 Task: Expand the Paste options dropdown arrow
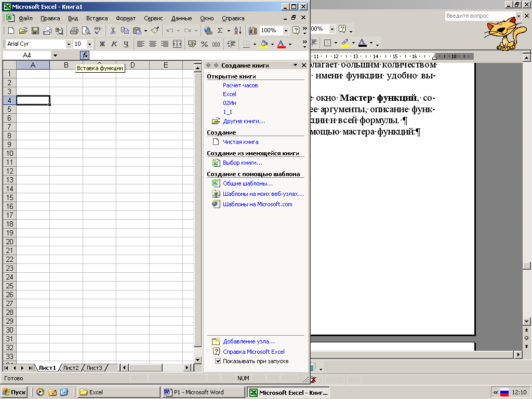145,31
